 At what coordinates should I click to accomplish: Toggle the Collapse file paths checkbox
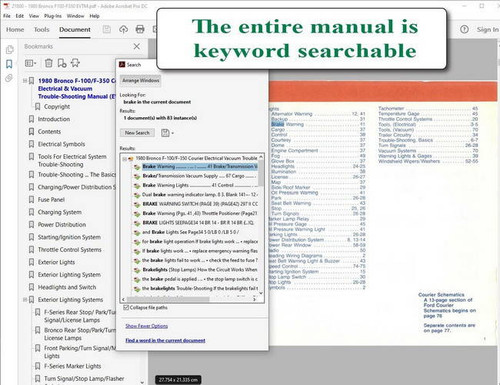click(126, 307)
